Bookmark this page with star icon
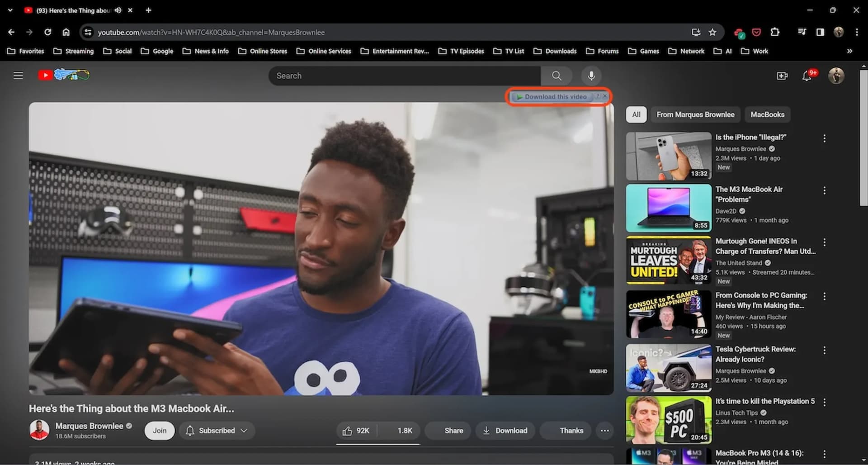Viewport: 868px width, 465px height. [x=712, y=32]
